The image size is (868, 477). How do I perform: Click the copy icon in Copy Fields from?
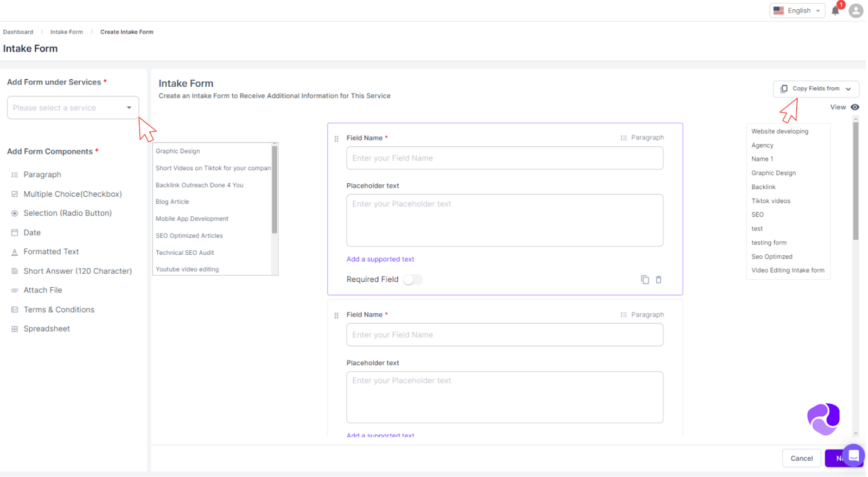click(784, 89)
